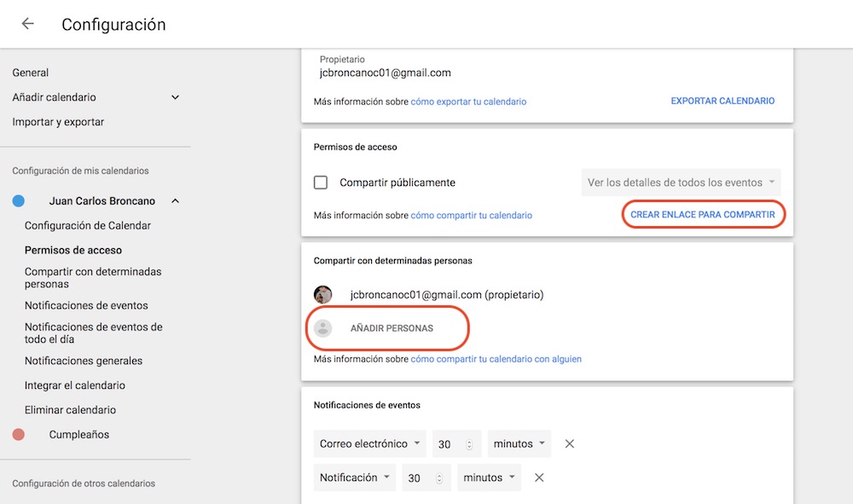The image size is (853, 504).
Task: Expand the Añadir calendario section
Action: tap(175, 97)
